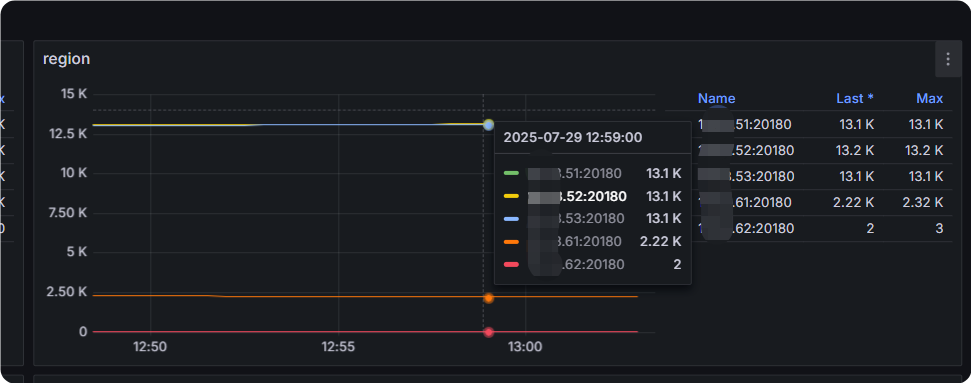The image size is (971, 383).
Task: Sort legend by Name column header
Action: coord(716,99)
